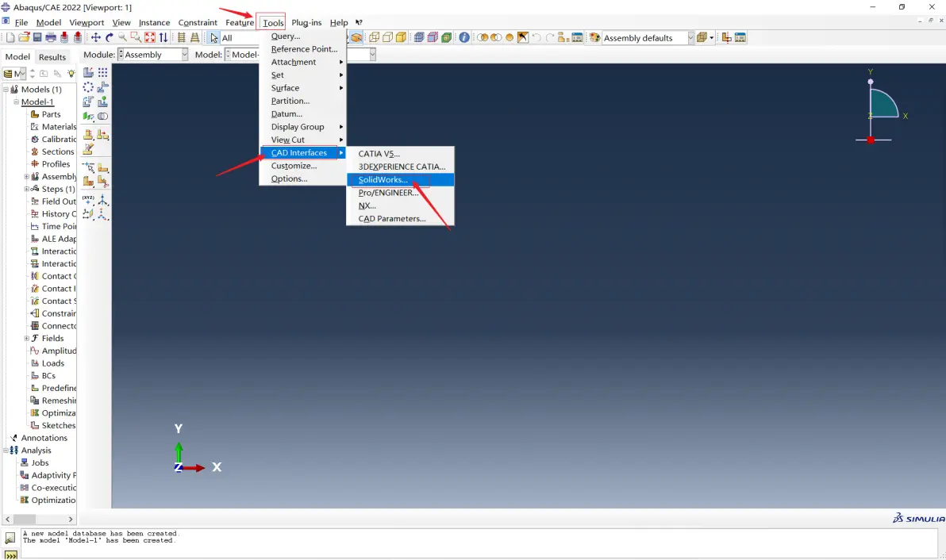Open the Plug-ins menu
This screenshot has width=946, height=560.
click(x=306, y=22)
